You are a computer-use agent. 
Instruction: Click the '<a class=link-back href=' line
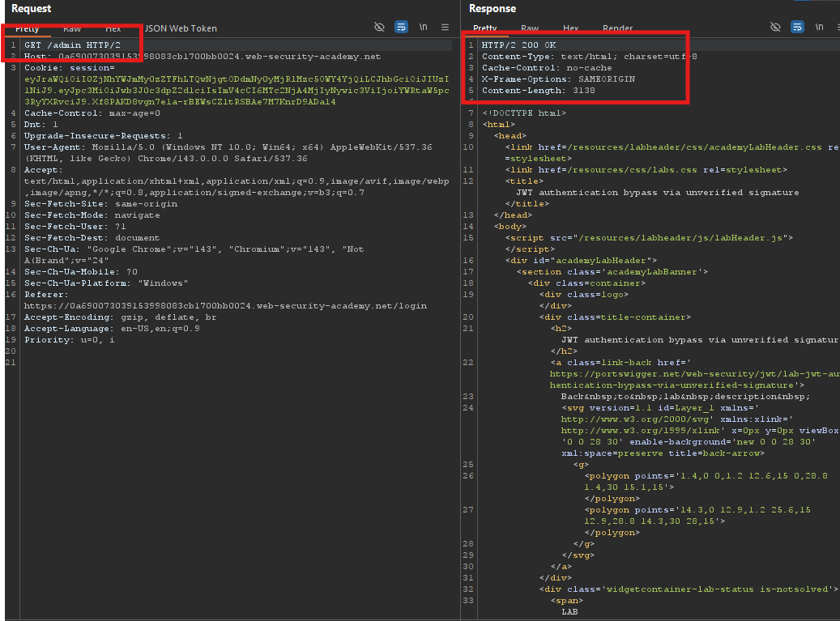pos(620,363)
